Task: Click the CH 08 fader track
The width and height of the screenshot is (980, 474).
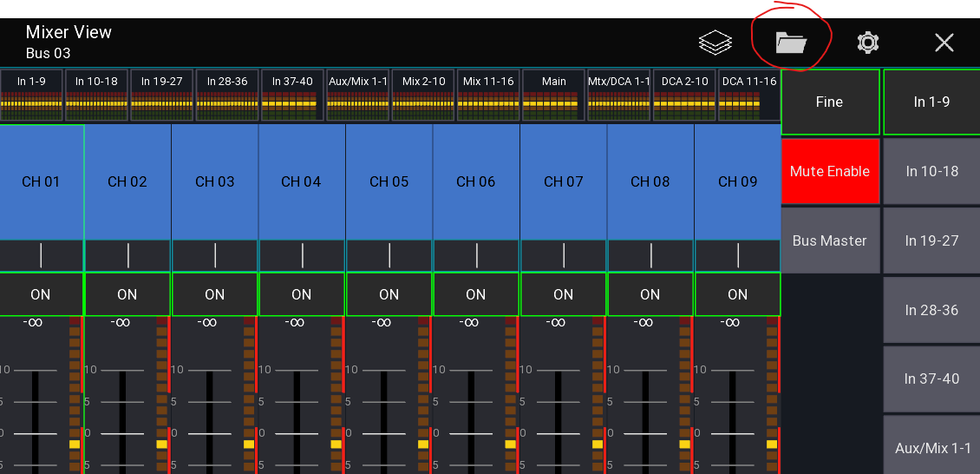Action: pos(645,422)
